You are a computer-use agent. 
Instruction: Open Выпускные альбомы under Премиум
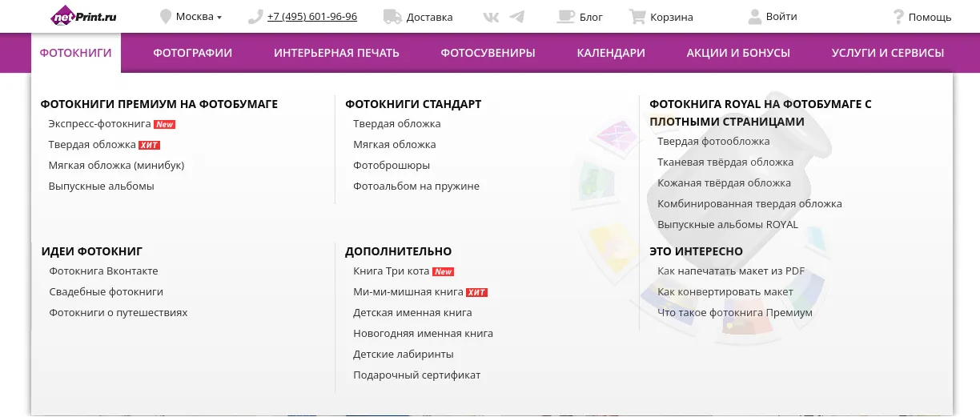tap(101, 186)
